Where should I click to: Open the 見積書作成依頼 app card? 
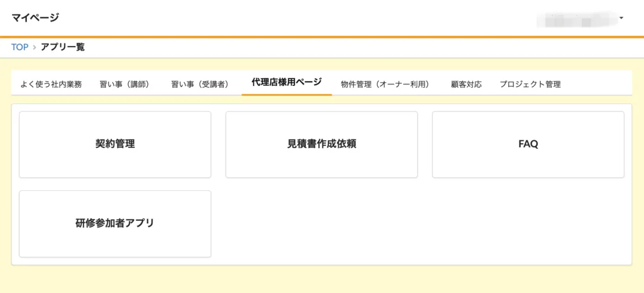pyautogui.click(x=321, y=144)
